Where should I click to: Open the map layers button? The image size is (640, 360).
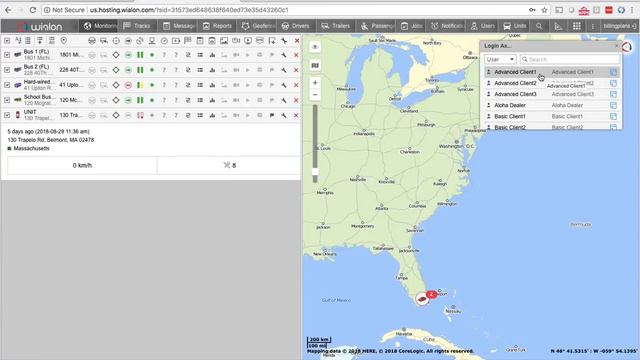coord(315,65)
